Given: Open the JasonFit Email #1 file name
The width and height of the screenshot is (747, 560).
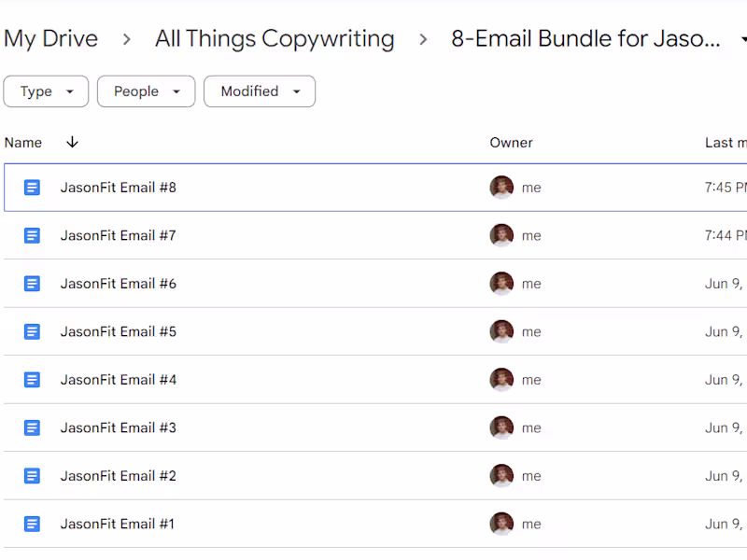Looking at the screenshot, I should click(118, 524).
